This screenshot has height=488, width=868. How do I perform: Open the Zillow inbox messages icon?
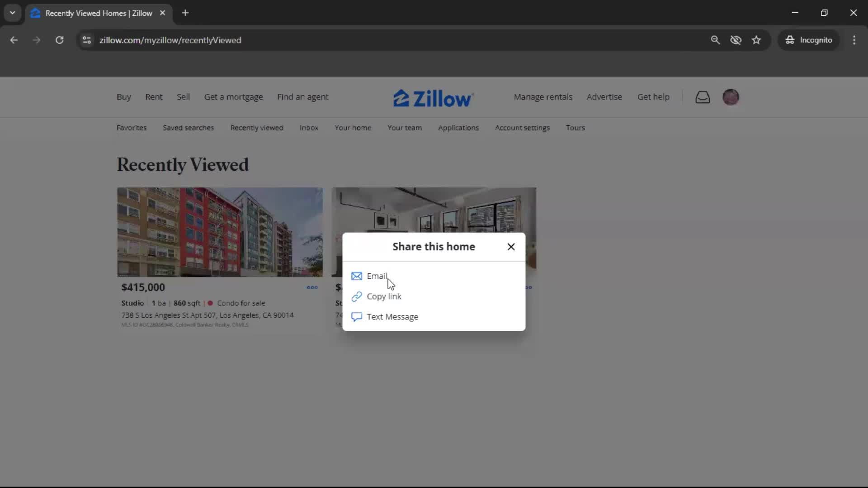pos(702,97)
